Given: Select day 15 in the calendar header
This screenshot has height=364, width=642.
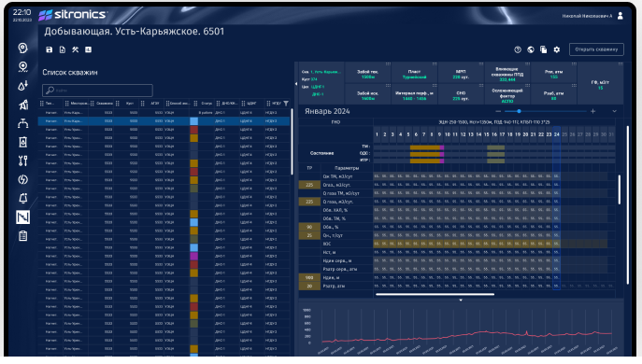Looking at the screenshot, I should [487, 134].
